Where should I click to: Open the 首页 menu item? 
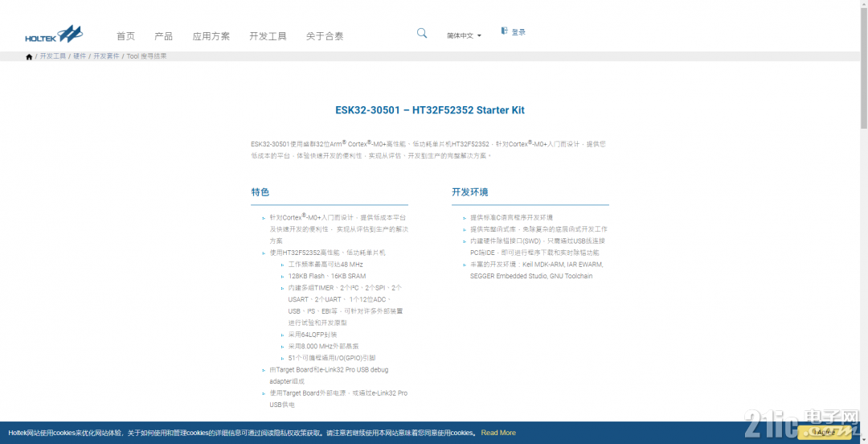pyautogui.click(x=125, y=36)
